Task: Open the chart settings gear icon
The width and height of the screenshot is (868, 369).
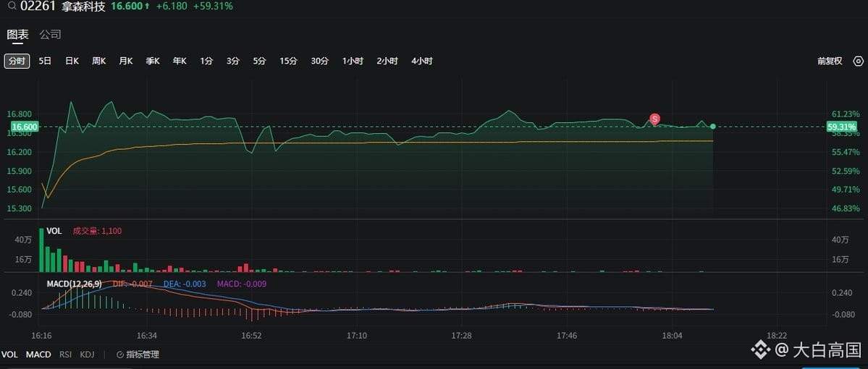Action: tap(859, 61)
